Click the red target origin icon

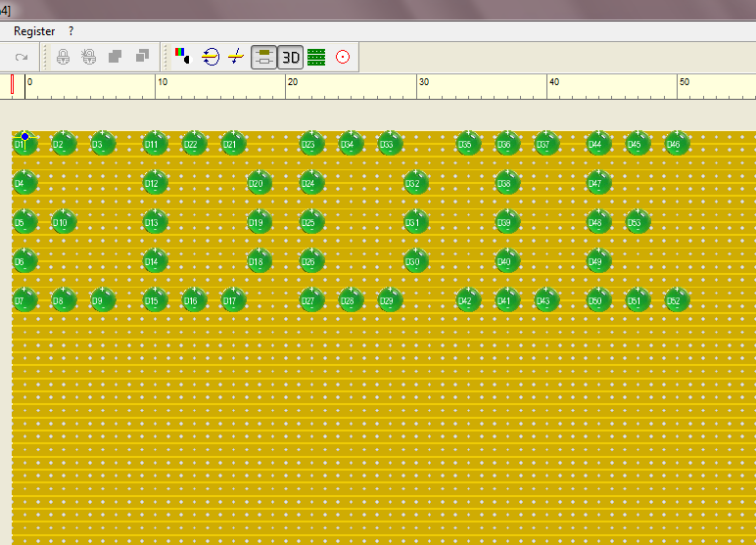point(343,57)
